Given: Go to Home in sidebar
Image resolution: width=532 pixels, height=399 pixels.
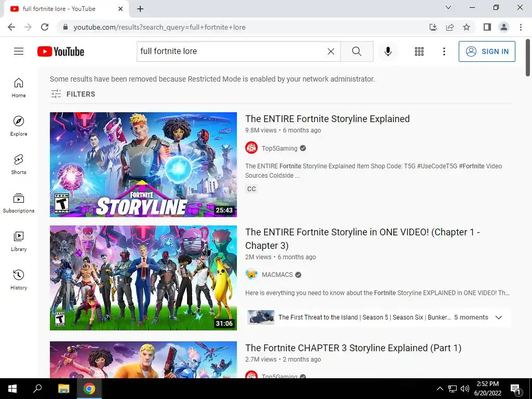Looking at the screenshot, I should [x=19, y=88].
